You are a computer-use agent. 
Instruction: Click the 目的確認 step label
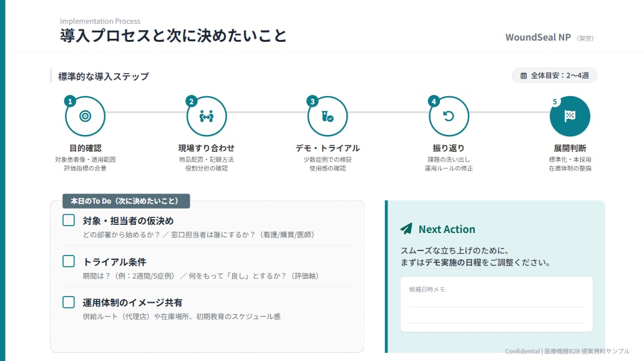click(x=85, y=148)
